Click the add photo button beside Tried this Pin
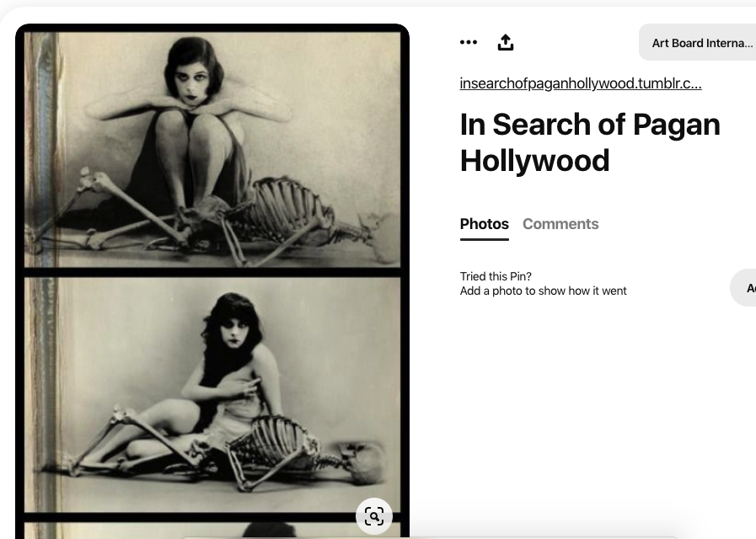 pos(743,288)
